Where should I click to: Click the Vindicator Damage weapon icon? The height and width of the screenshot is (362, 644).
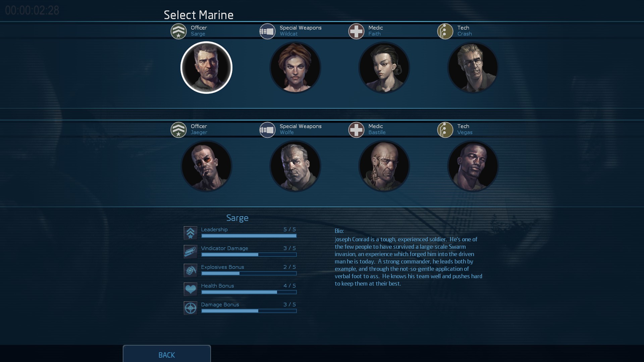tap(190, 251)
